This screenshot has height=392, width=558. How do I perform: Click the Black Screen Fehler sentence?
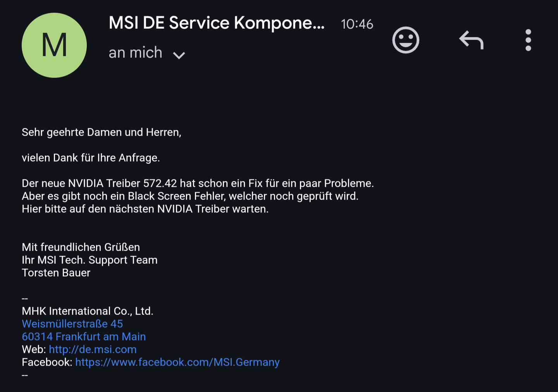pos(190,196)
